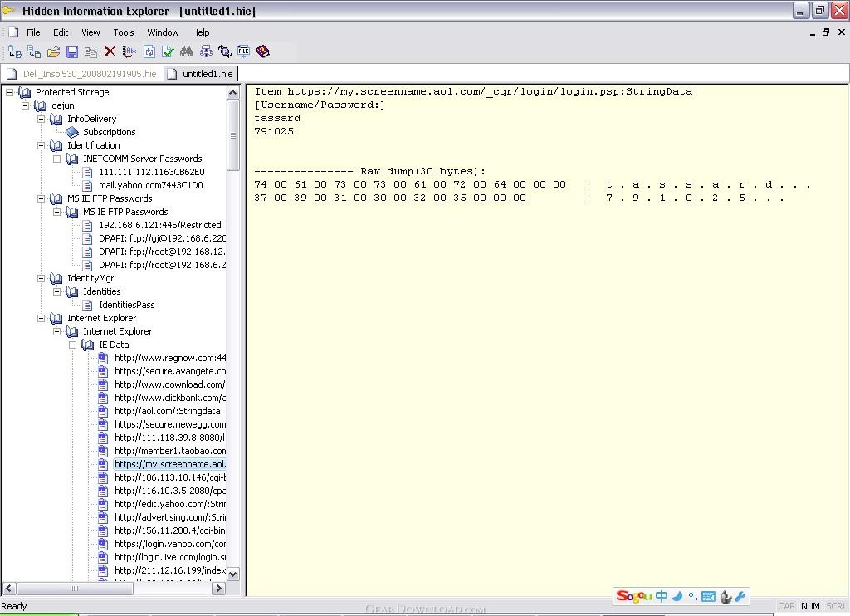Viewport: 850px width, 616px height.
Task: Click the Sogou soft keyboard icon
Action: click(x=708, y=597)
